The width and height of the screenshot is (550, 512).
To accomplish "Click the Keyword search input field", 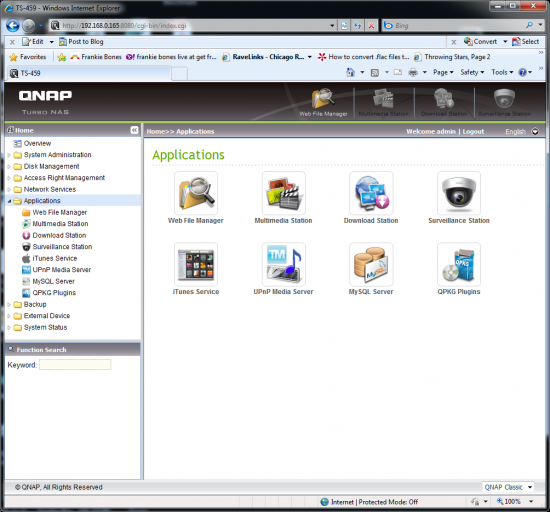I will 75,365.
